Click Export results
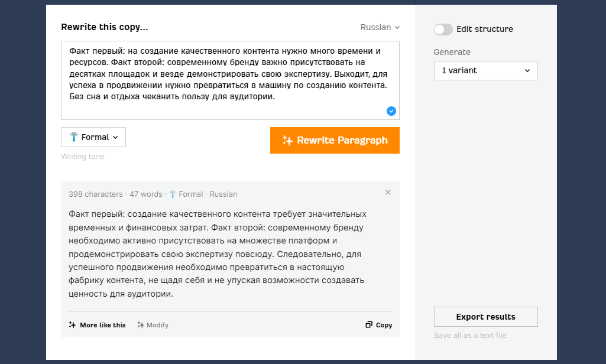This screenshot has width=606, height=364. tap(485, 317)
